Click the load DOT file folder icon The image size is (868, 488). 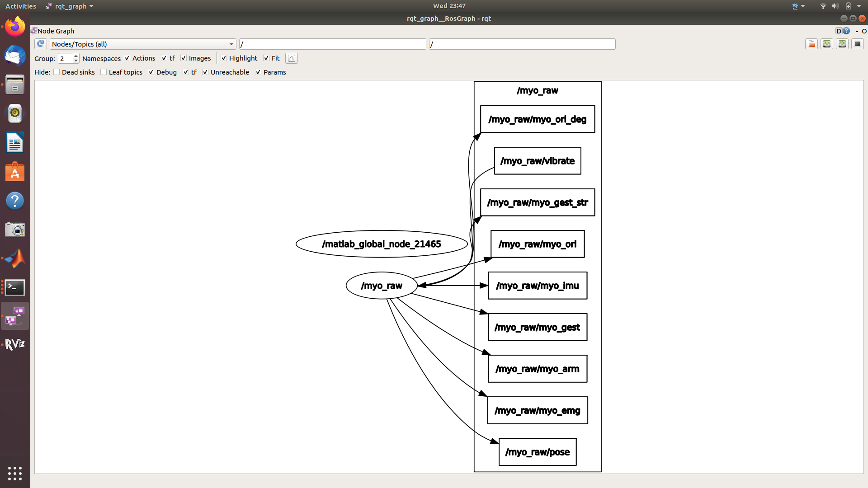pos(811,44)
